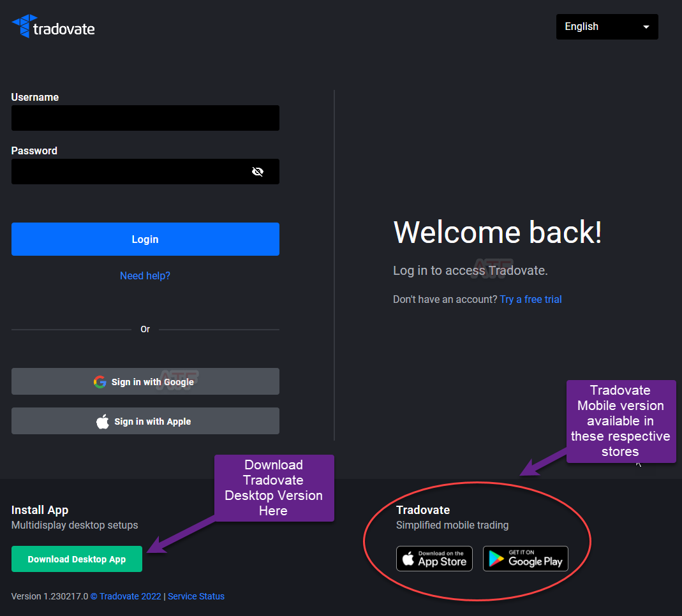Click the 'Version 1.230217.0' text
Screen dimensions: 682x616
pyautogui.click(x=50, y=596)
